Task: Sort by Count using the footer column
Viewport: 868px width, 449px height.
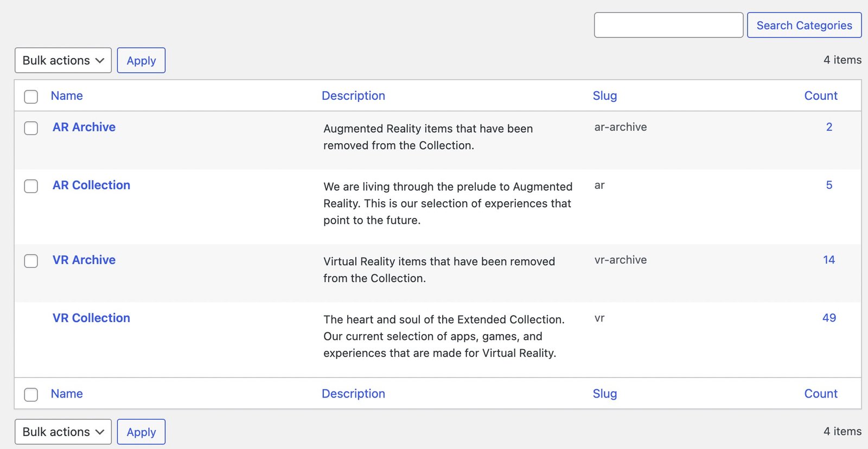Action: point(821,394)
